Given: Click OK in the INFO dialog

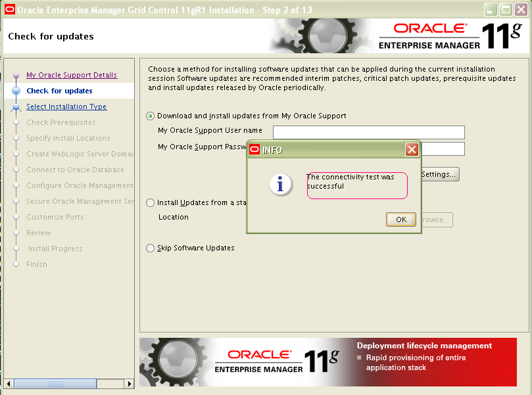Looking at the screenshot, I should (400, 220).
